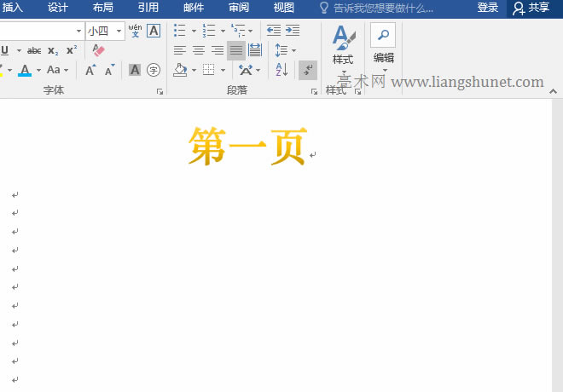Open the 邮件 tab
This screenshot has height=392, width=563.
pyautogui.click(x=194, y=8)
